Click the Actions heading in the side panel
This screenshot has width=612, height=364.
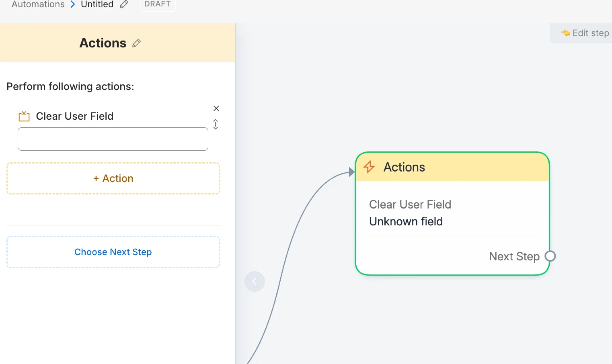click(103, 43)
